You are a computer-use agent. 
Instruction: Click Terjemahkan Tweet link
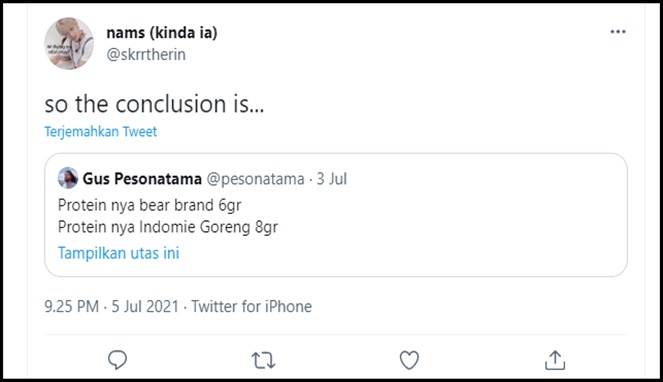click(101, 132)
